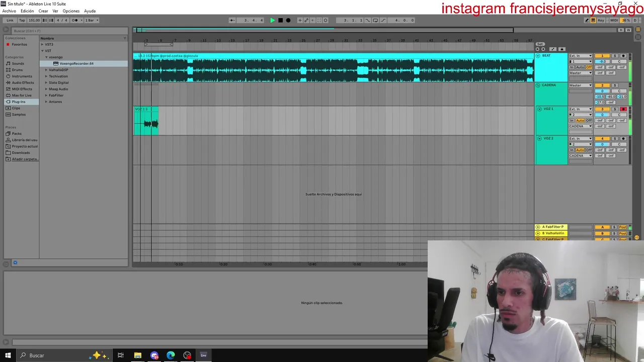Click the Session Record circle icon
644x362 pixels.
coord(326,20)
